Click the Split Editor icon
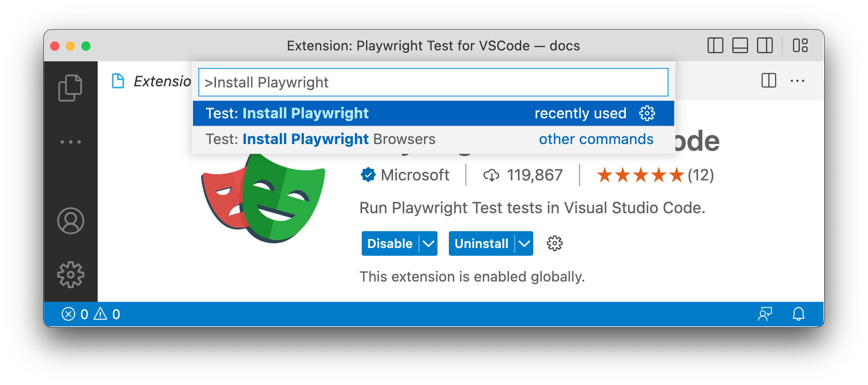 tap(768, 81)
